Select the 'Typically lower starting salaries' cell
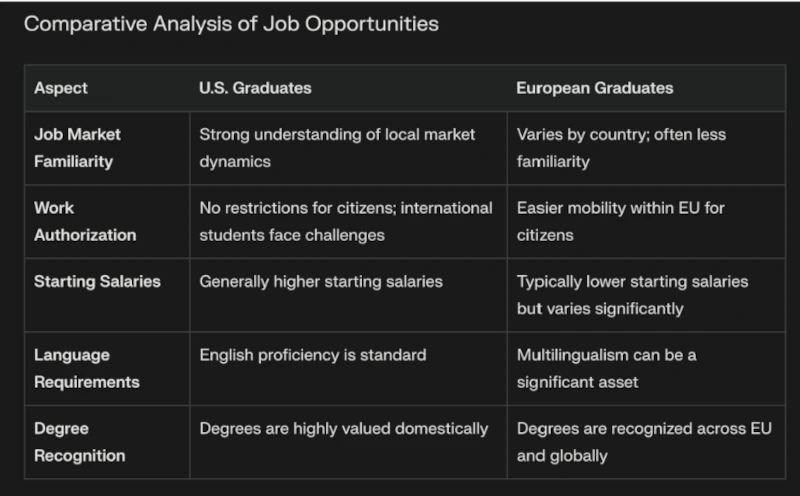Viewport: 800px width, 496px height. coord(632,295)
